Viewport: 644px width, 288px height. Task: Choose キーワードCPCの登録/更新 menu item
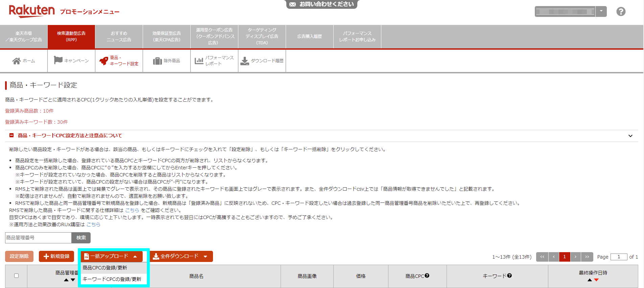(114, 279)
